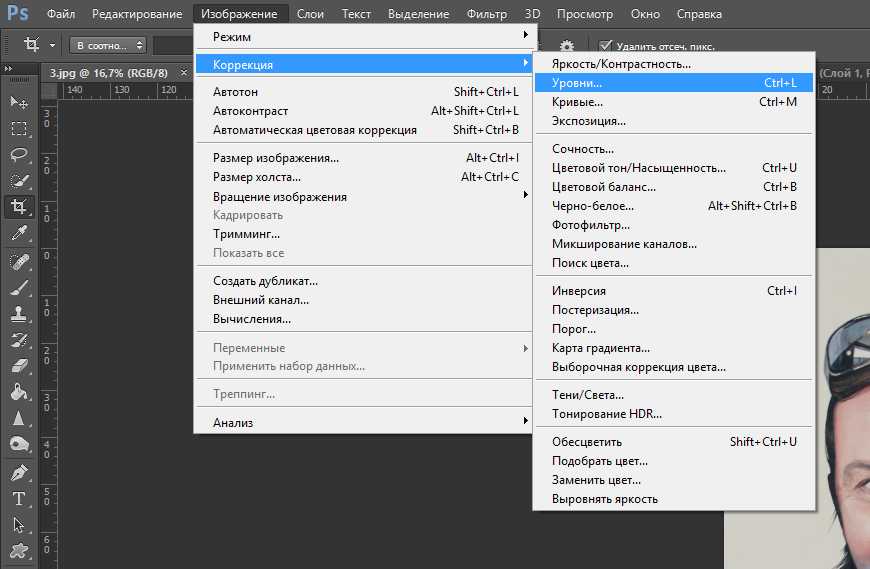This screenshot has height=569, width=870.
Task: Open the 'В соотно...' aspect ratio dropdown
Action: coord(108,45)
